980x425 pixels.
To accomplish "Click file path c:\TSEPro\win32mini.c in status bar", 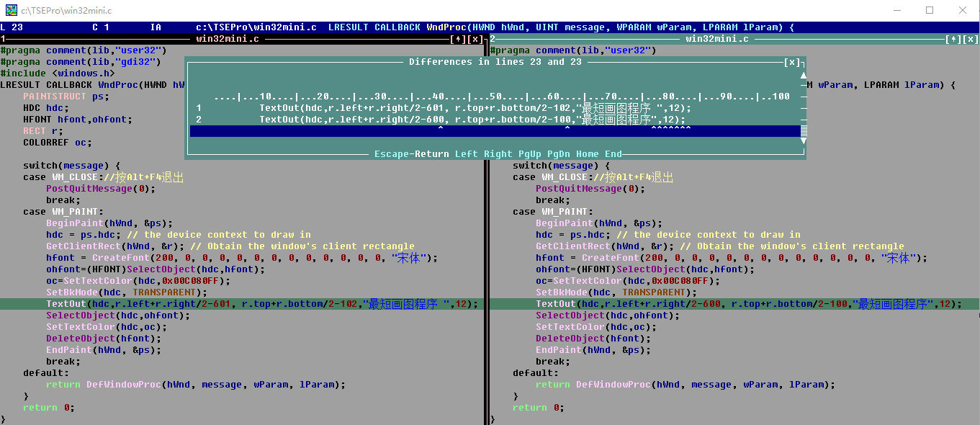I will [256, 27].
